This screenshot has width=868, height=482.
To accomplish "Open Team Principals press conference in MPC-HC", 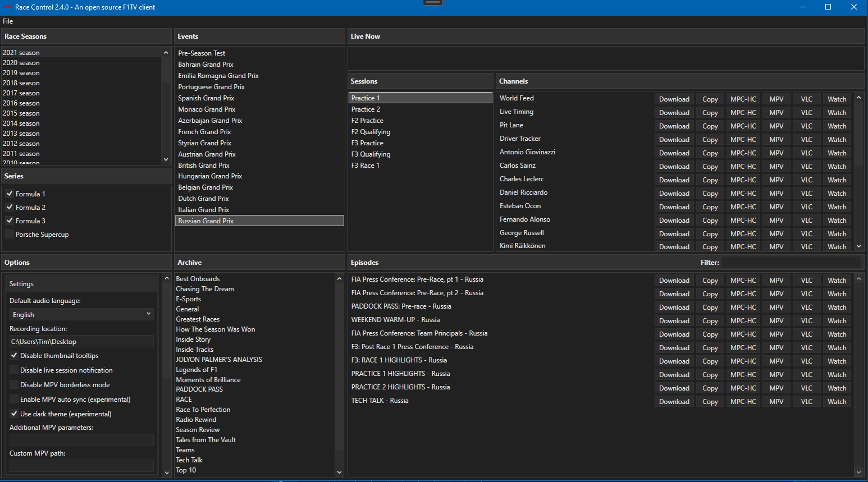I will [x=743, y=334].
